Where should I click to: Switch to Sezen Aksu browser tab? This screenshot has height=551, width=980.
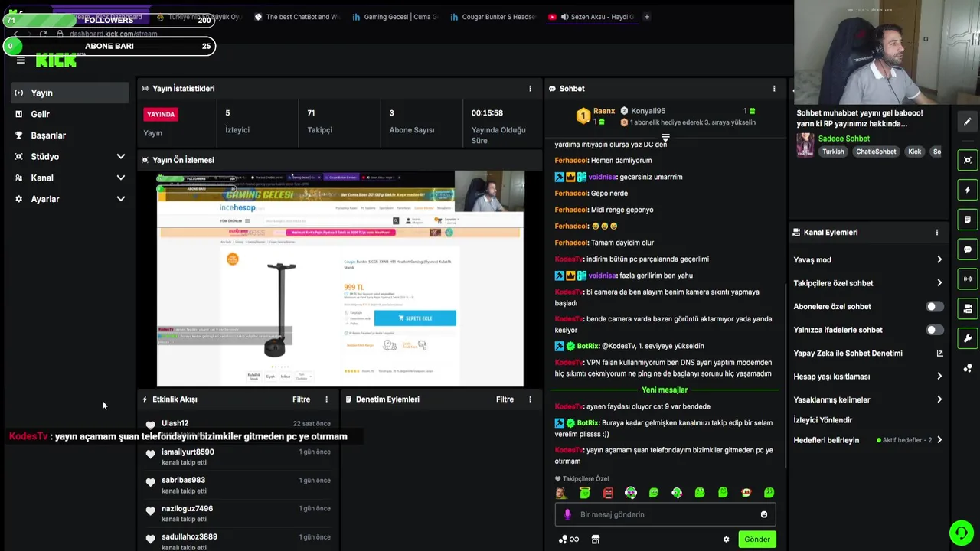(592, 17)
